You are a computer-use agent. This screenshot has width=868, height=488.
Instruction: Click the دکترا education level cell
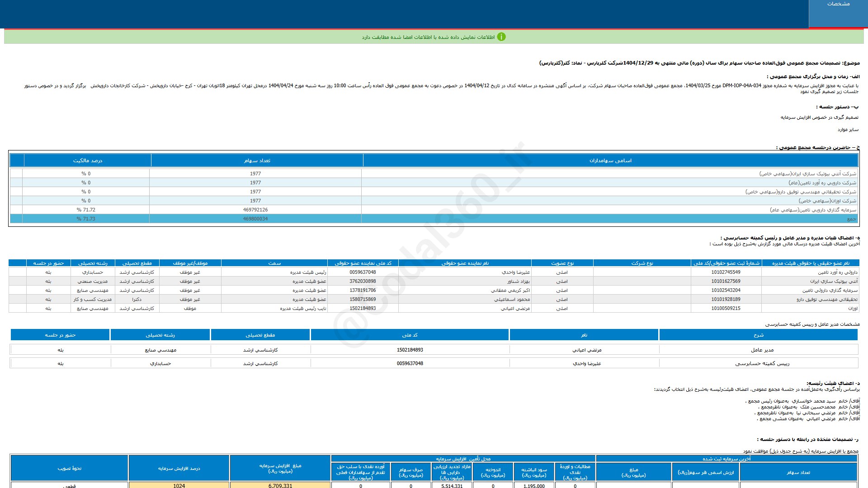(x=137, y=299)
